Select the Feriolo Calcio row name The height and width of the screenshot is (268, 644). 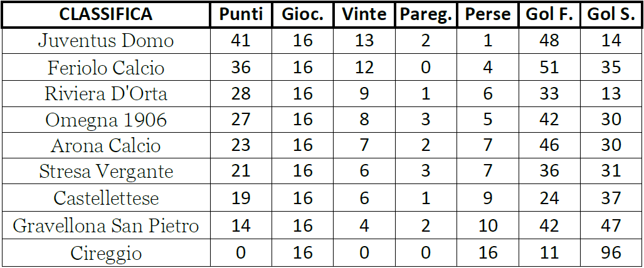(x=106, y=67)
